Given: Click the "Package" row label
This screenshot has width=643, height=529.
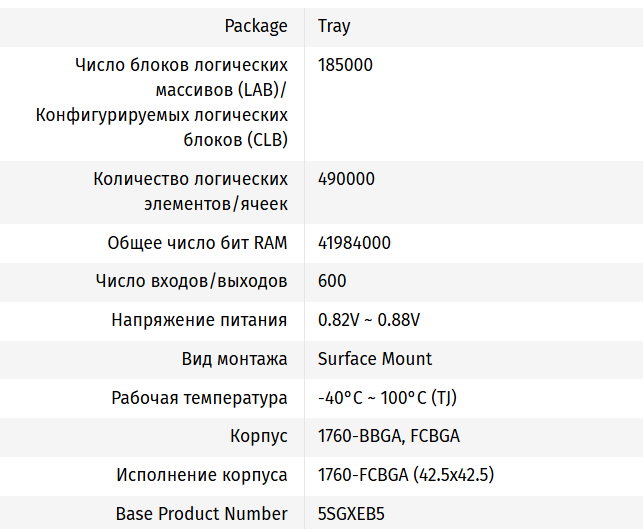Looking at the screenshot, I should click(256, 26).
